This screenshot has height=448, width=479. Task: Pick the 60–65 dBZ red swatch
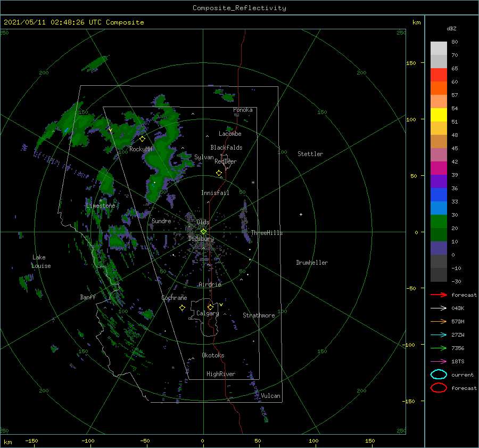tap(439, 75)
